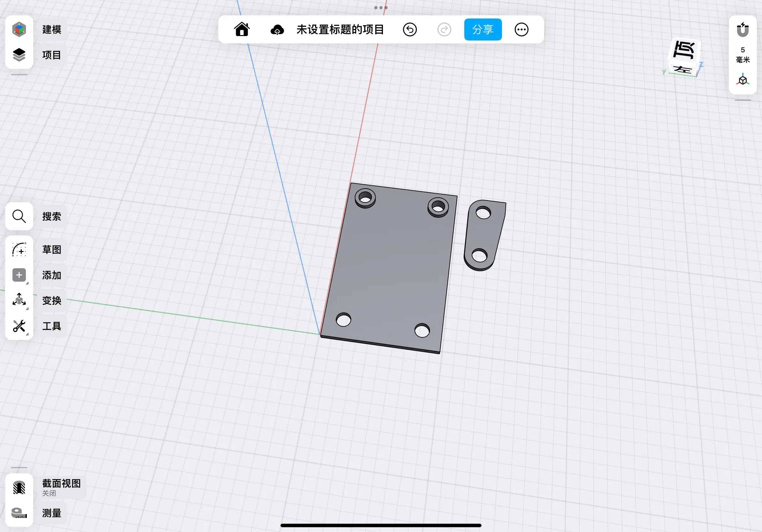Open the 建模 modeling workspace icon
Viewport: 762px width, 532px height.
click(19, 30)
